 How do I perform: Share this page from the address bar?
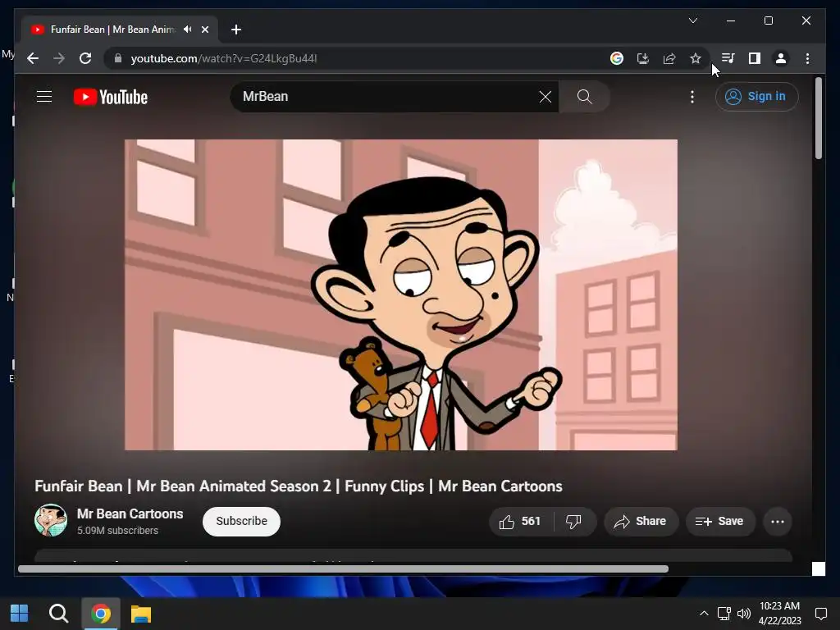[x=669, y=58]
